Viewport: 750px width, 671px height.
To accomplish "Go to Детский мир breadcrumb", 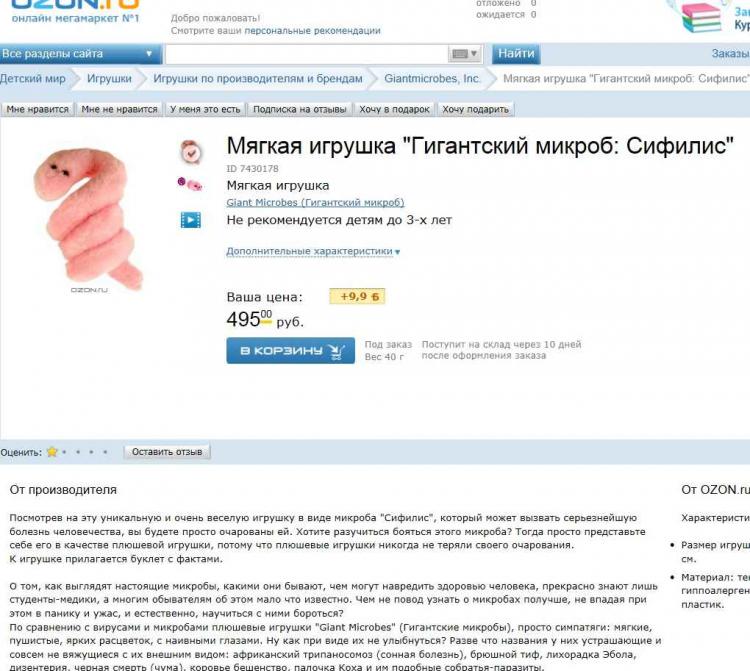I will pos(33,79).
